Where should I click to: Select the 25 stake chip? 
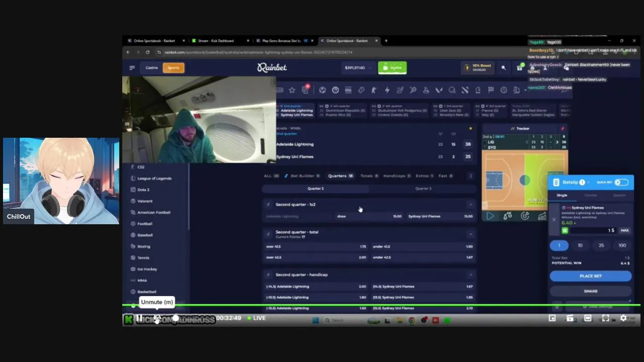click(x=601, y=245)
